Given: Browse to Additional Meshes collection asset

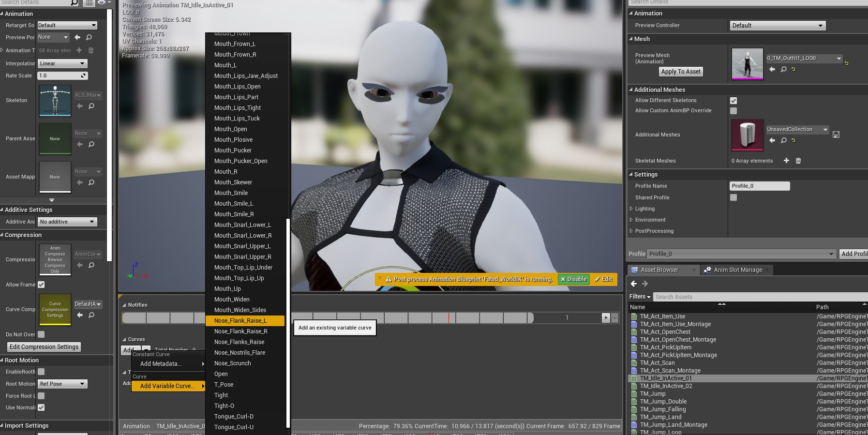Looking at the screenshot, I should (784, 140).
